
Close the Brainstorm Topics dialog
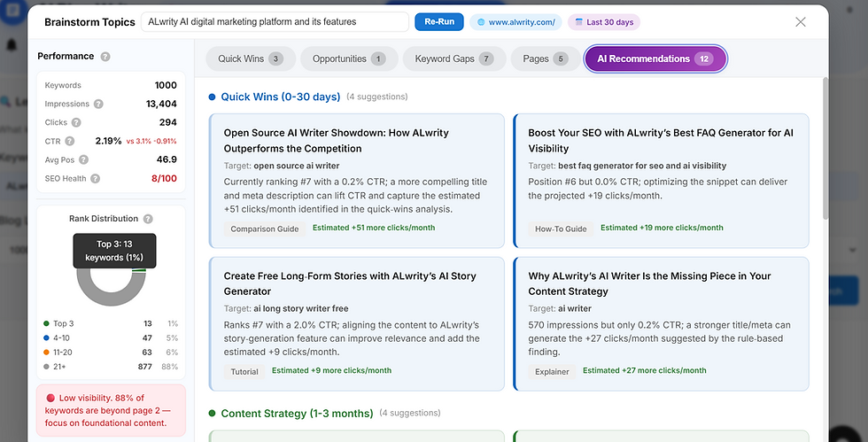click(801, 21)
